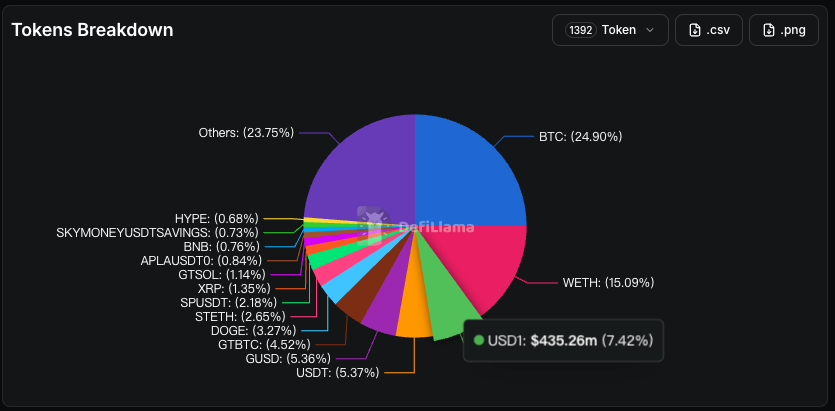This screenshot has height=411, width=835.
Task: Click the green dot in USD1 tooltip
Action: pyautogui.click(x=479, y=340)
